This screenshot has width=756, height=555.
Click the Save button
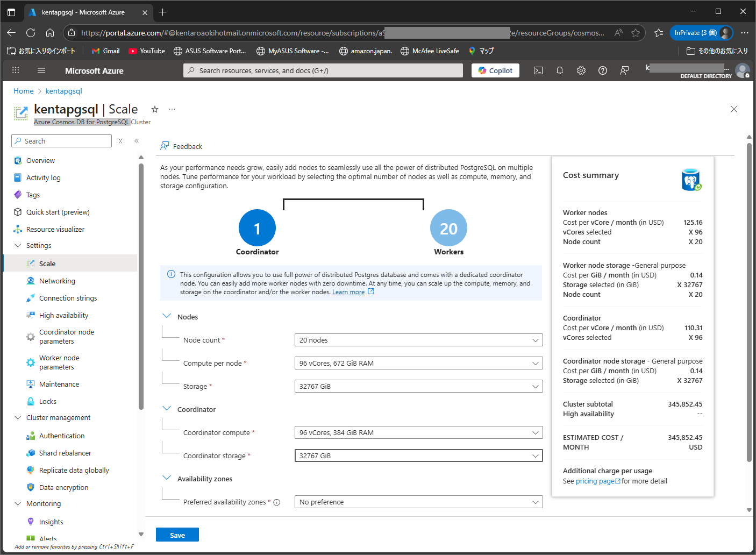(177, 535)
